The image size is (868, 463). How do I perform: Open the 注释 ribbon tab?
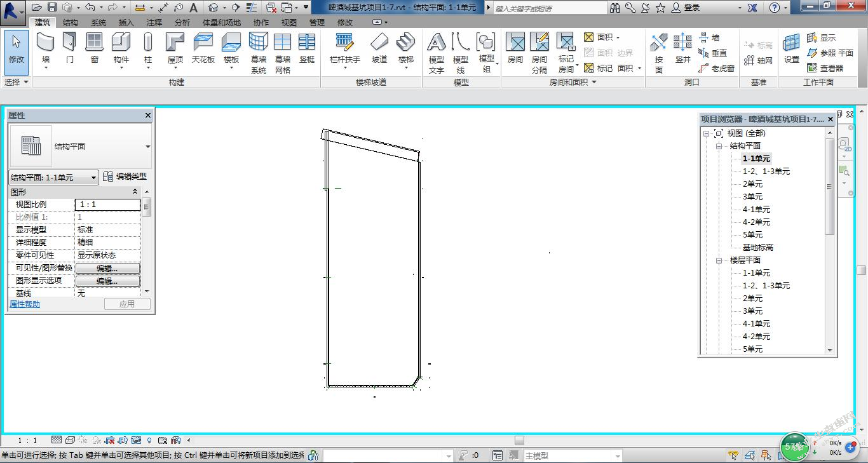[154, 22]
